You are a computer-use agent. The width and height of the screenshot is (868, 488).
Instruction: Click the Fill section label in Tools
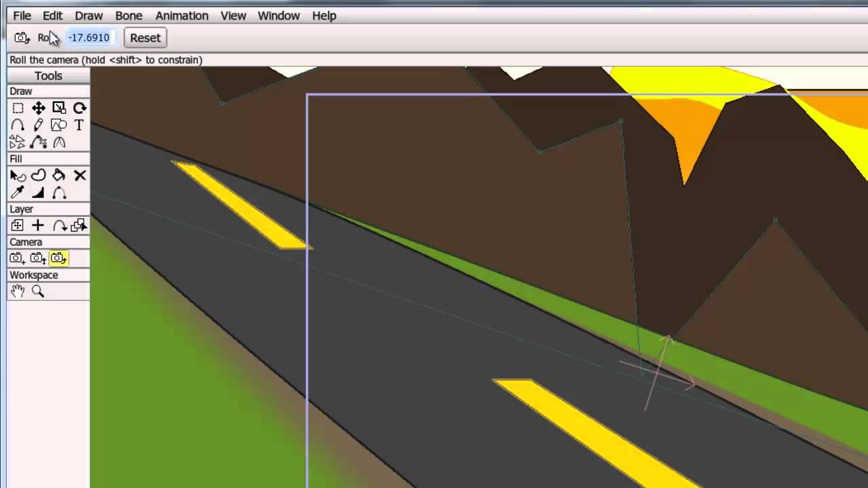pyautogui.click(x=16, y=159)
